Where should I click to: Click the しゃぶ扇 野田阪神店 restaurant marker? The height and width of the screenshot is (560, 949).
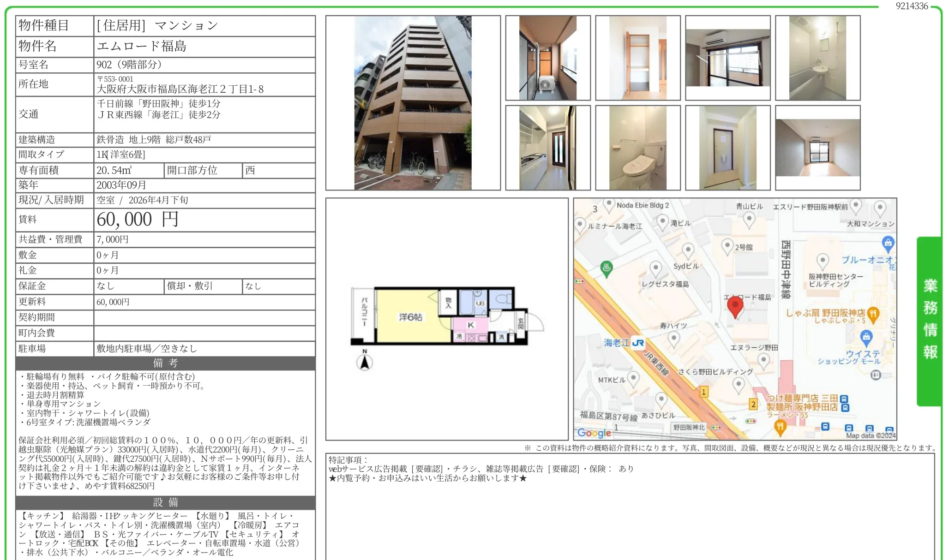[x=872, y=314]
